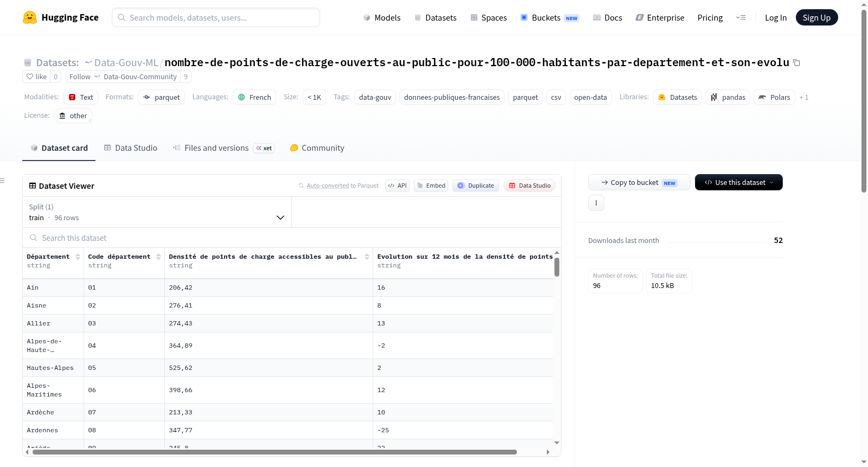Click search magnifier in dataset search
This screenshot has width=868, height=467.
click(33, 238)
